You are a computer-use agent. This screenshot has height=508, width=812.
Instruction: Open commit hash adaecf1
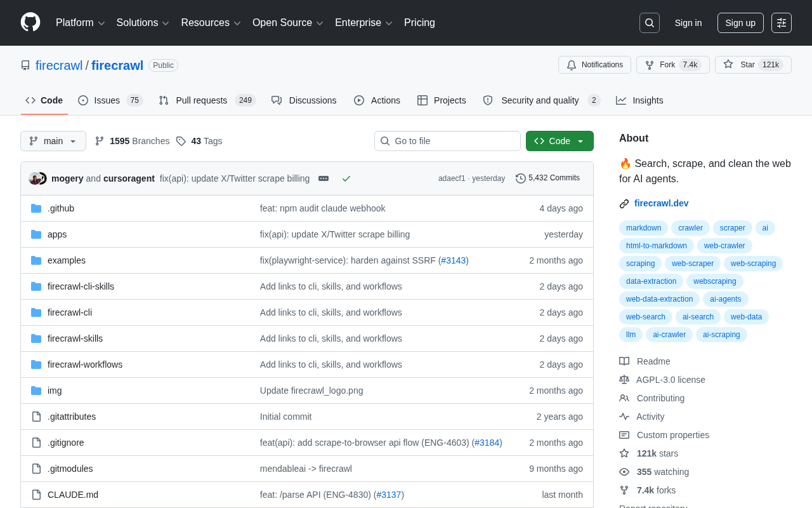point(452,178)
